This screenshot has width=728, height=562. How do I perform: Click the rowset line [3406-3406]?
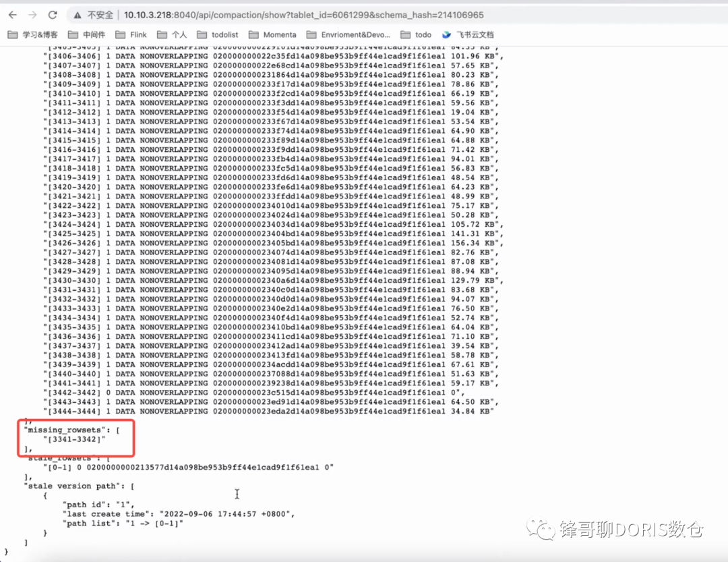click(x=274, y=56)
